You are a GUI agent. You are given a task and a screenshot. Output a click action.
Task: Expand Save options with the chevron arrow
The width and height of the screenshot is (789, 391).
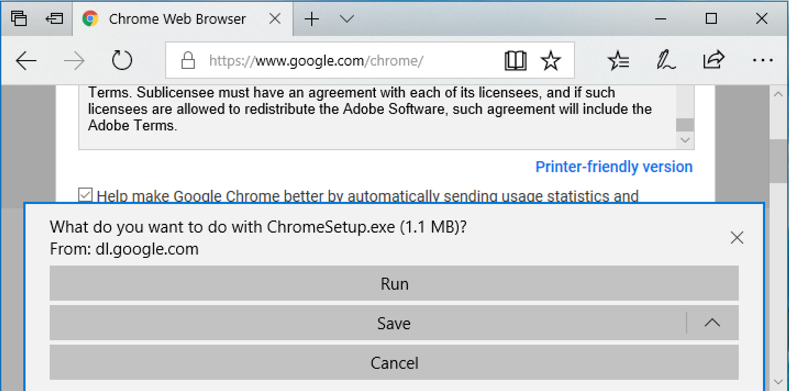pos(712,323)
